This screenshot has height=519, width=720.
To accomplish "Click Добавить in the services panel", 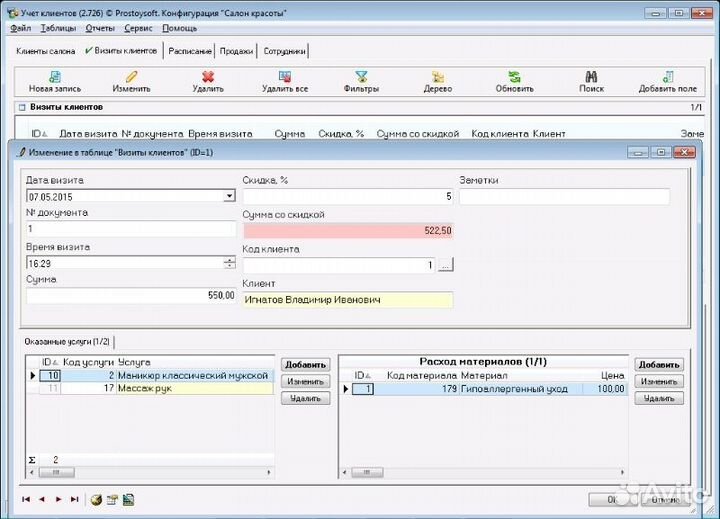I will (x=305, y=365).
